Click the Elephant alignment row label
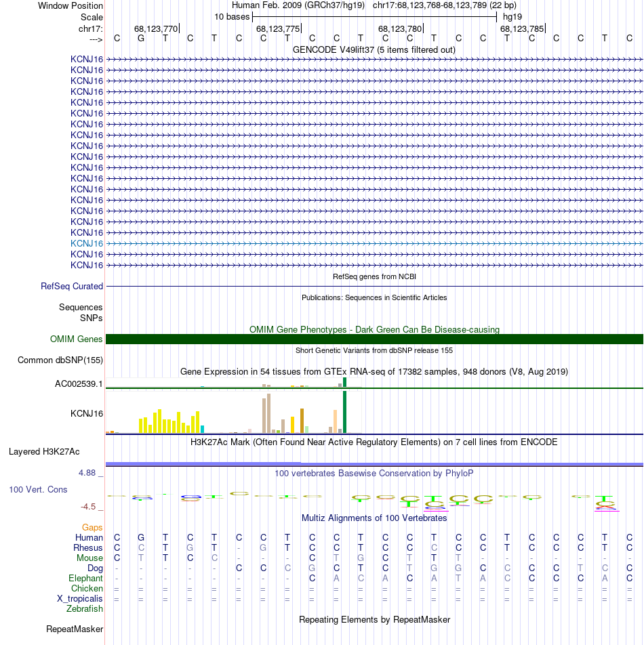 (x=85, y=579)
